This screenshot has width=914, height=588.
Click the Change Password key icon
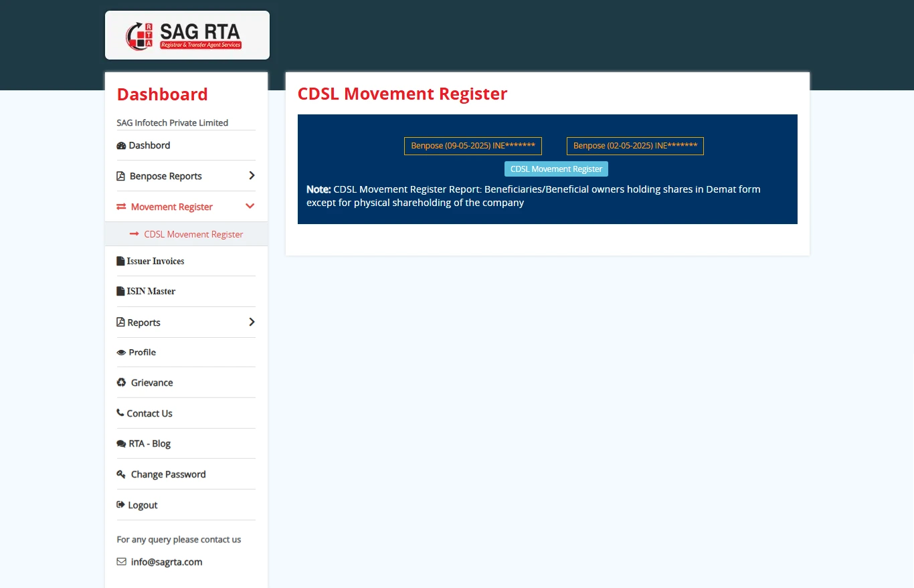121,474
